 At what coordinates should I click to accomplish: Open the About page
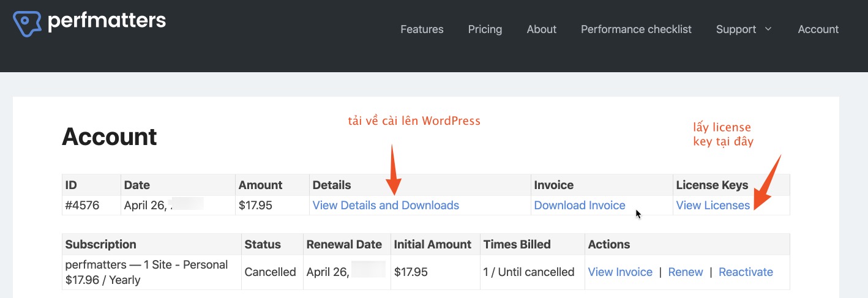tap(541, 29)
